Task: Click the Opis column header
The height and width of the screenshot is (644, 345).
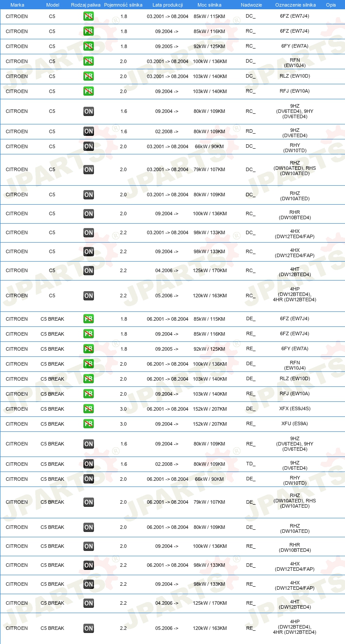Action: tap(331, 5)
